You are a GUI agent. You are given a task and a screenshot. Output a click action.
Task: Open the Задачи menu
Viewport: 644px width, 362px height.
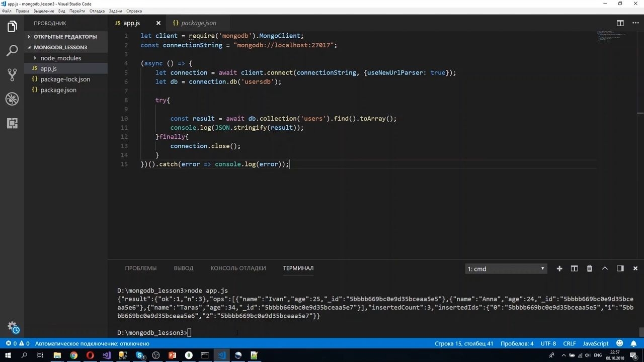[x=115, y=11]
